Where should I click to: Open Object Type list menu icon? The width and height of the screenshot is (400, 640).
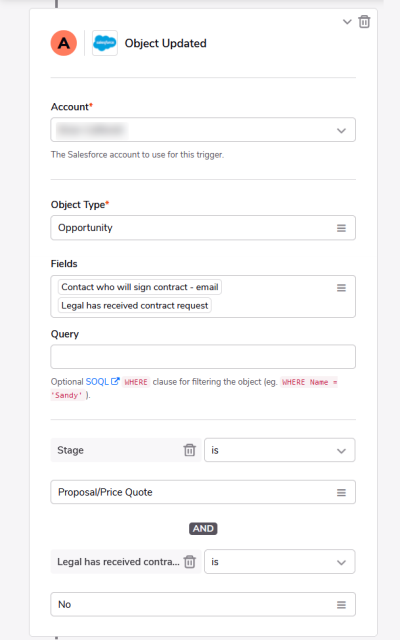[x=341, y=228]
